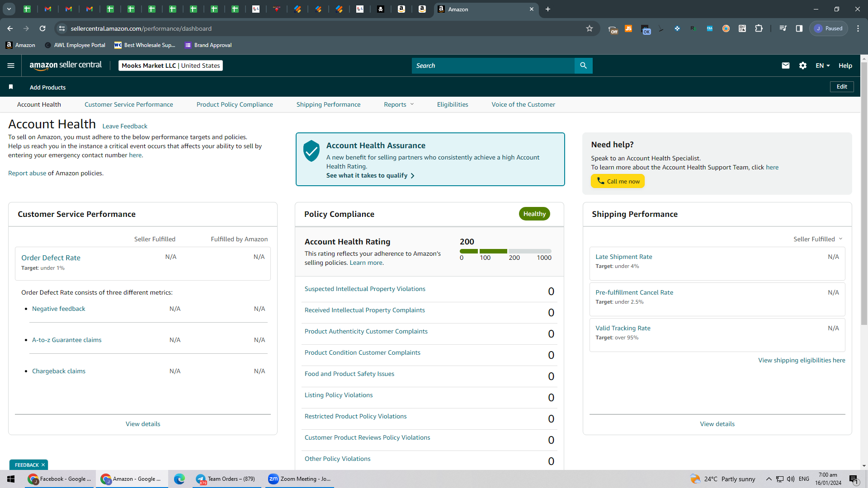Open Windows Start menu

(11, 479)
